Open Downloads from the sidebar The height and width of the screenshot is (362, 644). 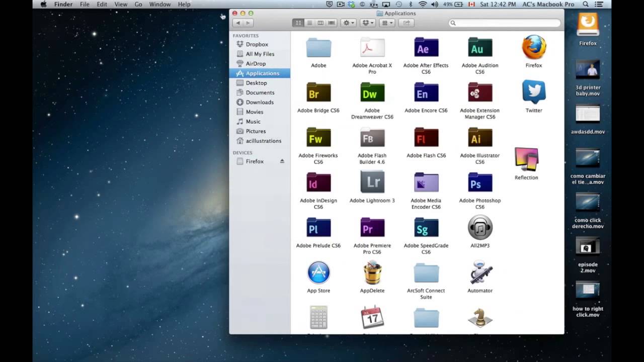[260, 102]
